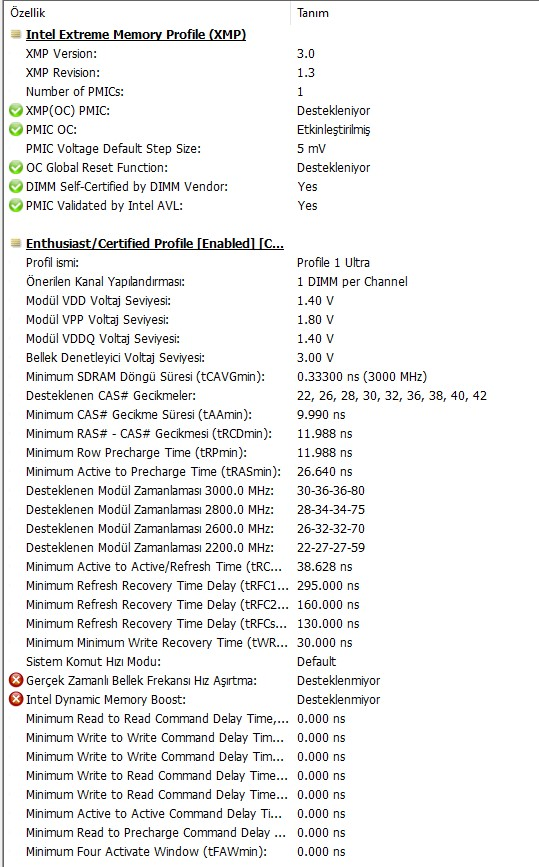Select the Modül VDD Voltaj Seviyesi row

(271, 301)
